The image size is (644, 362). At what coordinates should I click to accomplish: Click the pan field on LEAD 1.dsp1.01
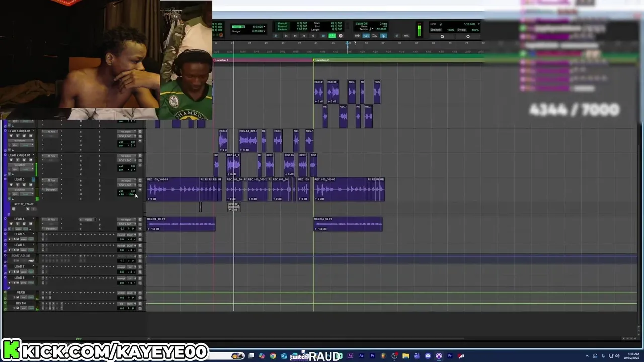[x=126, y=145]
